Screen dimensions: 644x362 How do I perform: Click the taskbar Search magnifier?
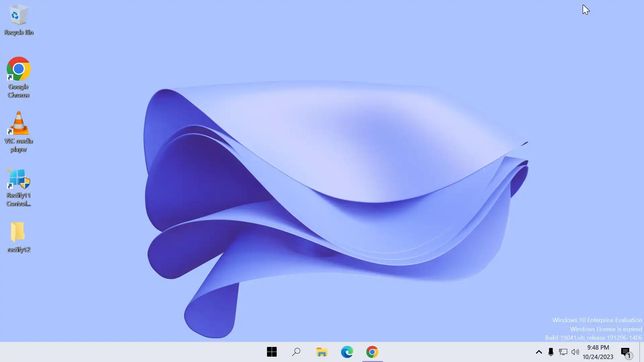296,352
